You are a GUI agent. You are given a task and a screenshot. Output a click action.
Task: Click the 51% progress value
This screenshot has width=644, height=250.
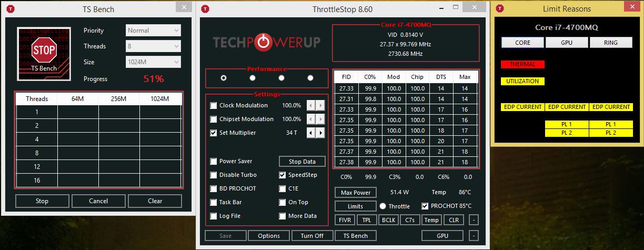pos(154,79)
